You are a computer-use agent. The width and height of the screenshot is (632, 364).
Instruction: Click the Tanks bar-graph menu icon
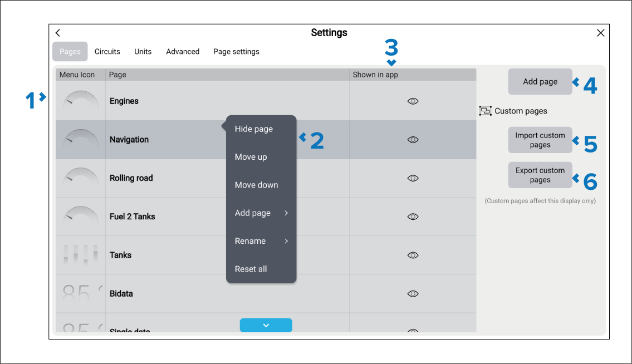click(81, 254)
